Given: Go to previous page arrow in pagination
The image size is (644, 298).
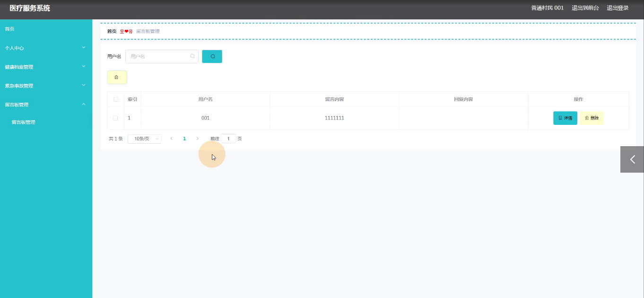Looking at the screenshot, I should [x=171, y=139].
